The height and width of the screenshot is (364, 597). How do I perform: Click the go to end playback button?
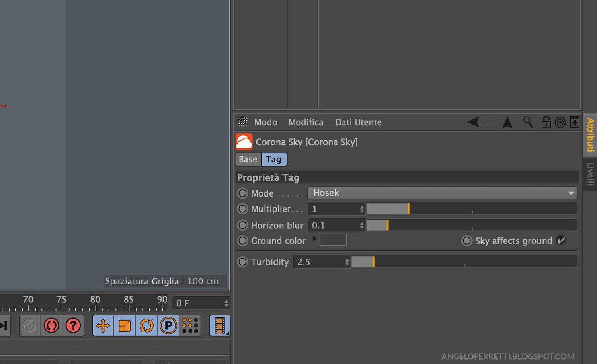click(x=4, y=325)
